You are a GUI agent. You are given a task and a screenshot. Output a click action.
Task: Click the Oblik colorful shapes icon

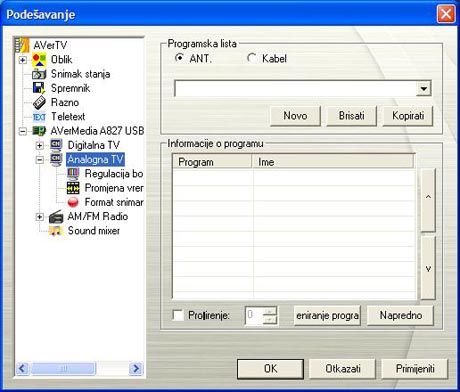tap(39, 60)
